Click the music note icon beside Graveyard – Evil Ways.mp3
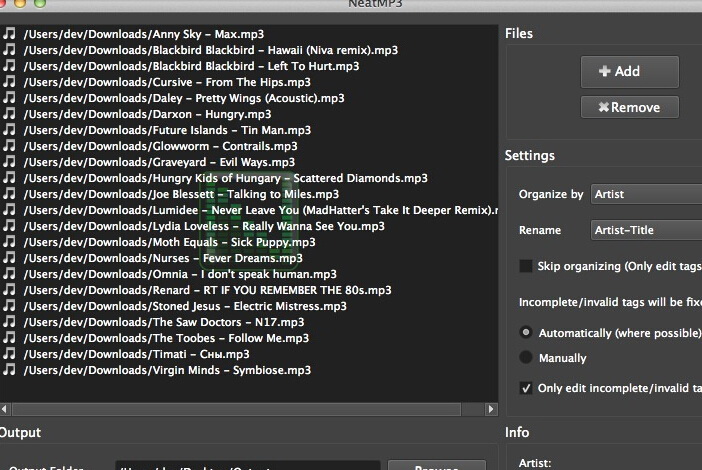702x470 pixels. pyautogui.click(x=9, y=162)
